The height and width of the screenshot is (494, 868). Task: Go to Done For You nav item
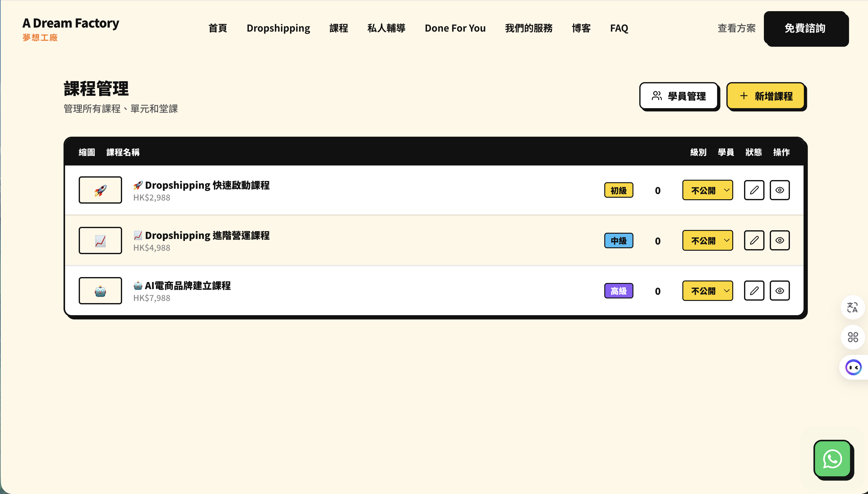[455, 28]
